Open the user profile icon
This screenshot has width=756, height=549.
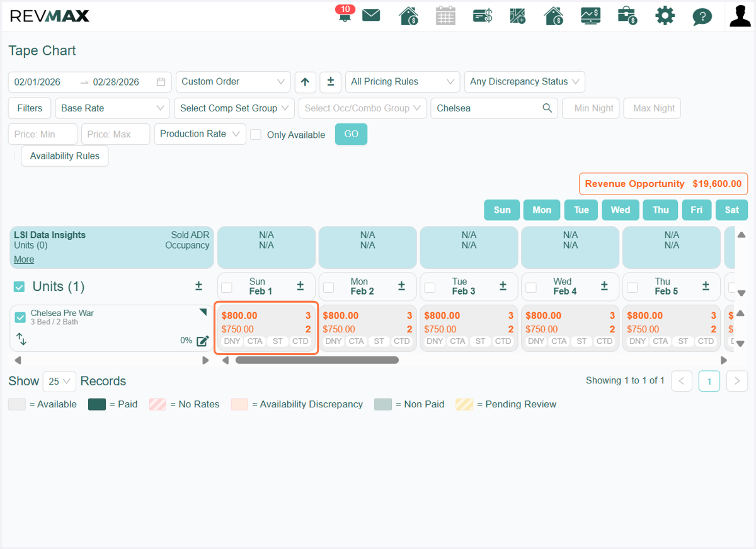pyautogui.click(x=740, y=16)
